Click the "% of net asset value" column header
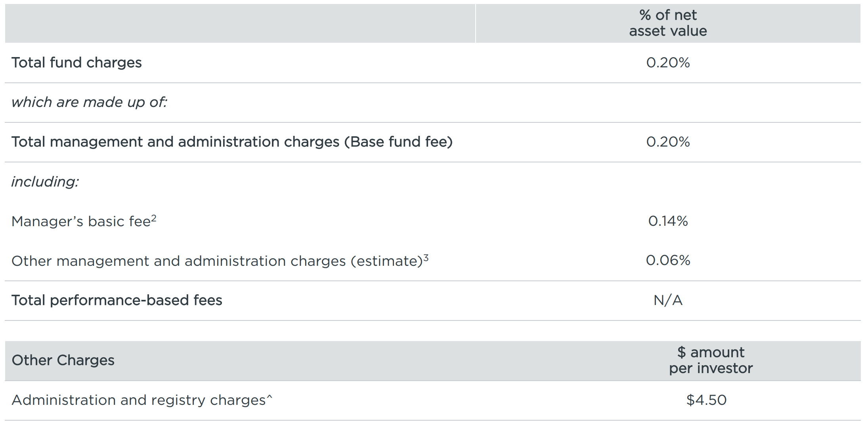868x427 pixels. point(668,23)
